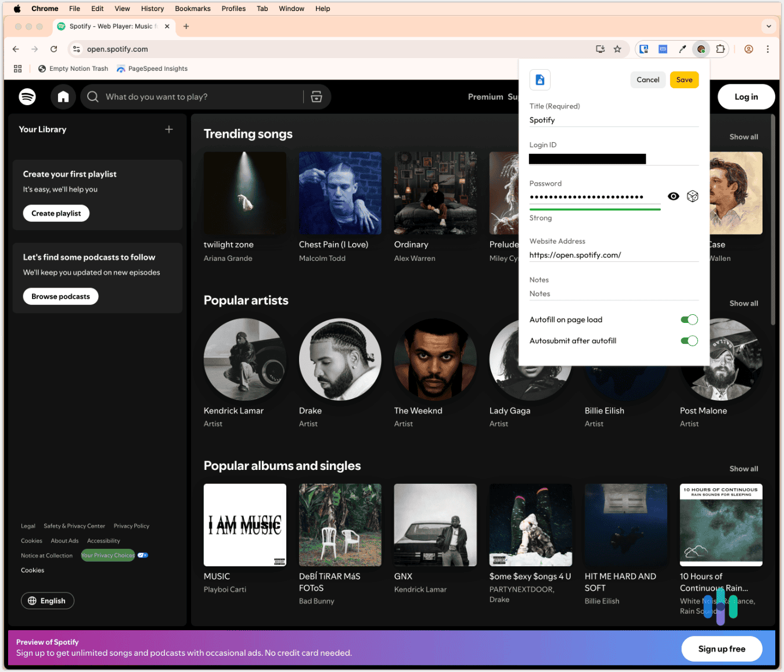Open the tab search chevron at top right
The width and height of the screenshot is (784, 672).
click(x=769, y=26)
